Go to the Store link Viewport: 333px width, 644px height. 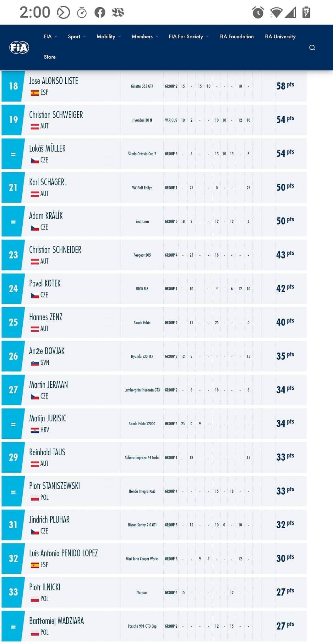50,57
